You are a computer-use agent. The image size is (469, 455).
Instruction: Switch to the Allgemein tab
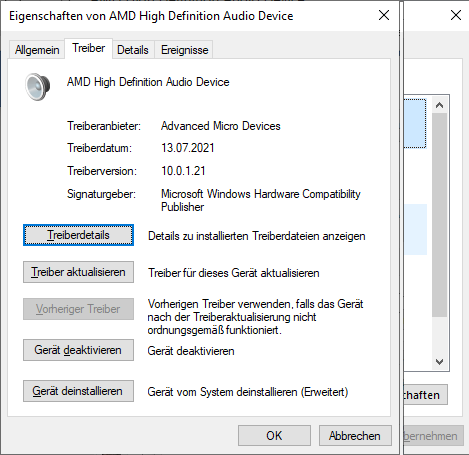37,50
